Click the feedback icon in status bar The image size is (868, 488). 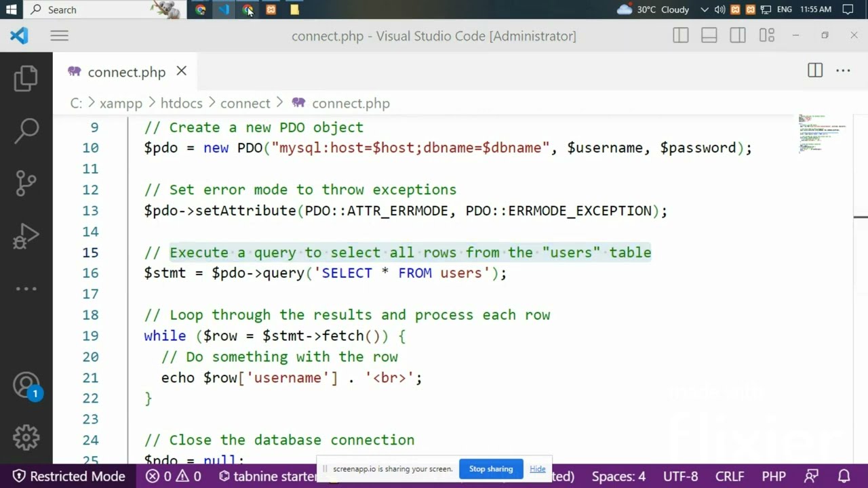point(811,476)
